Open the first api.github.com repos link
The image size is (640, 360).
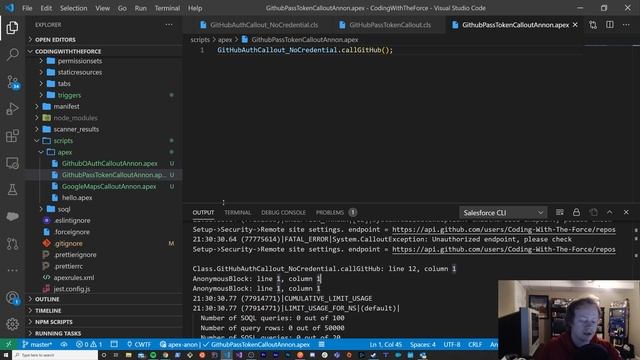click(504, 229)
